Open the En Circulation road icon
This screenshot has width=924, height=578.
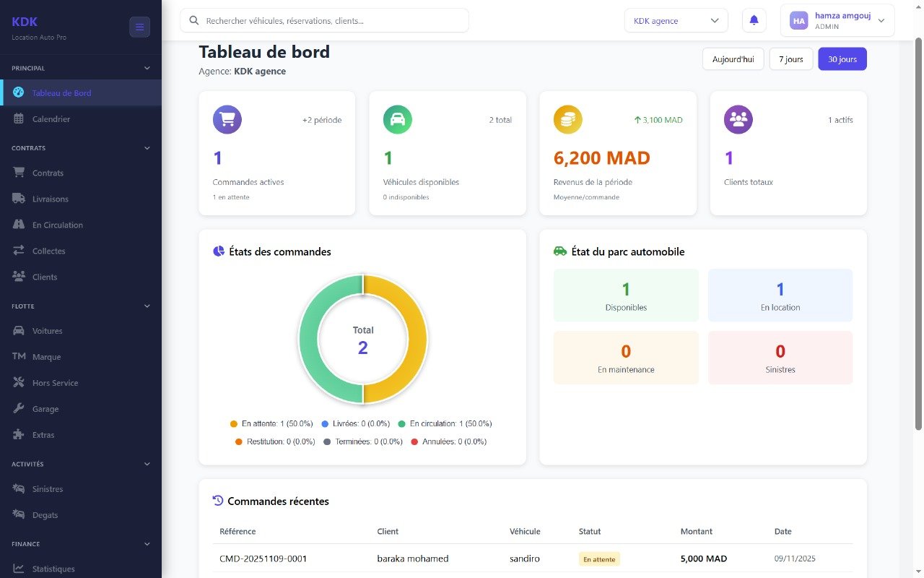[19, 225]
